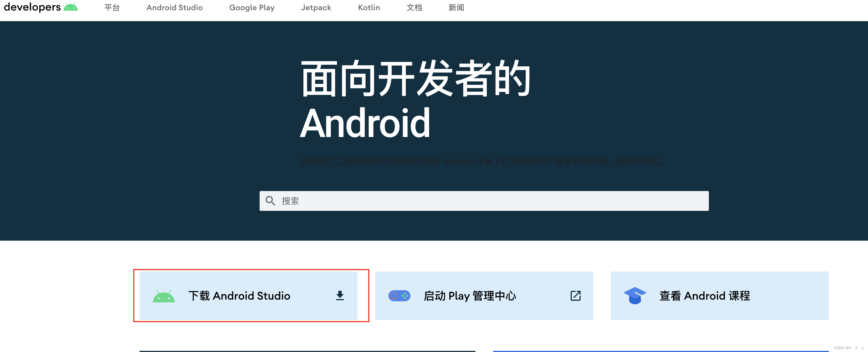Click the graduation cap icon
This screenshot has width=868, height=352.
click(635, 296)
